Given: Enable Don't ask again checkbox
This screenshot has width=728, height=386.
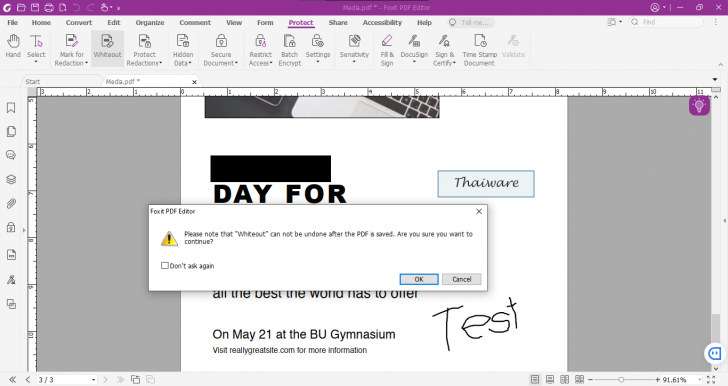Looking at the screenshot, I should pyautogui.click(x=164, y=266).
